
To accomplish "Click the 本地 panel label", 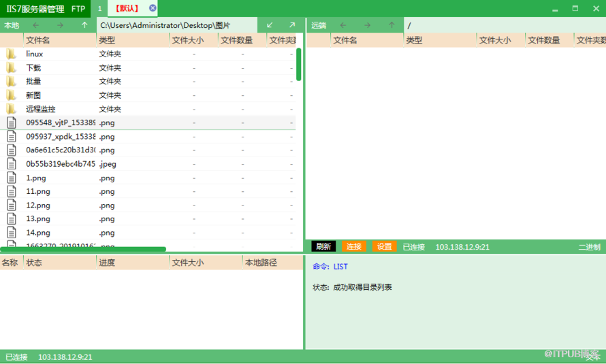I will point(12,25).
